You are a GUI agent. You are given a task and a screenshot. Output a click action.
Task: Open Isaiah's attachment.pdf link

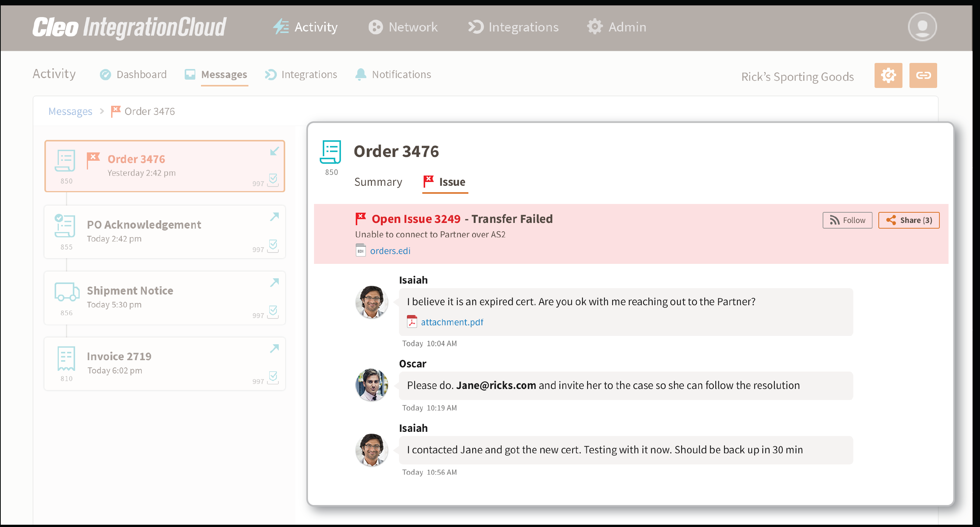452,322
